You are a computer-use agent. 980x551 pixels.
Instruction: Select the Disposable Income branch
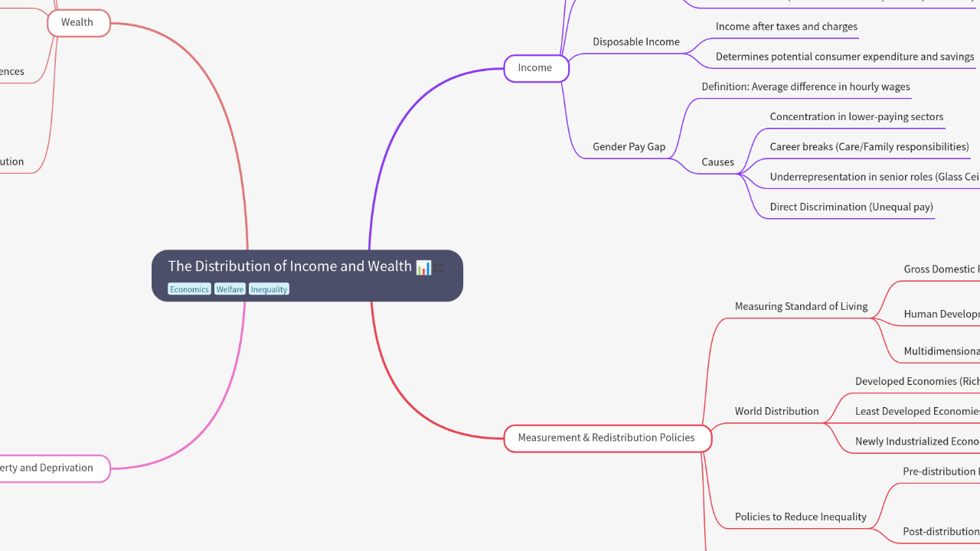pos(635,42)
